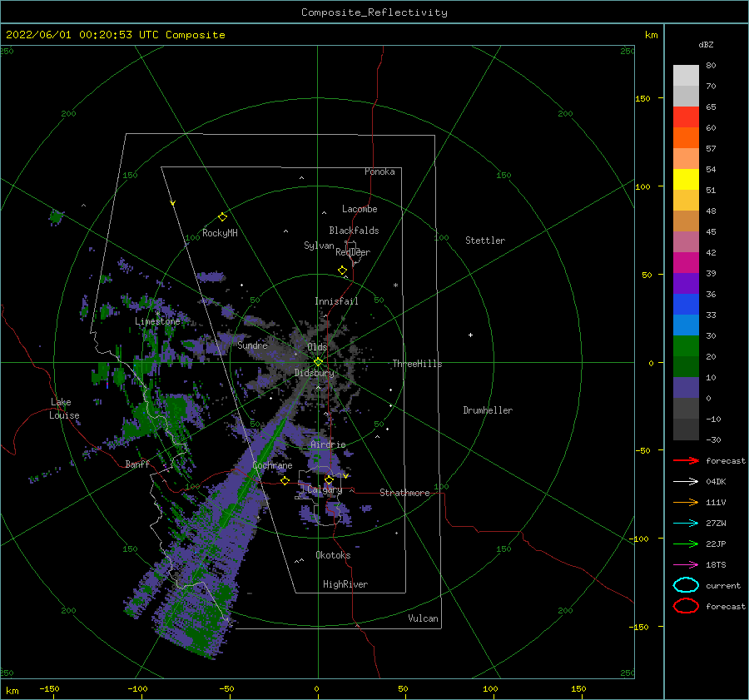Image resolution: width=749 pixels, height=700 pixels.
Task: Click the magenta 18TS arrow legend icon
Action: click(686, 565)
